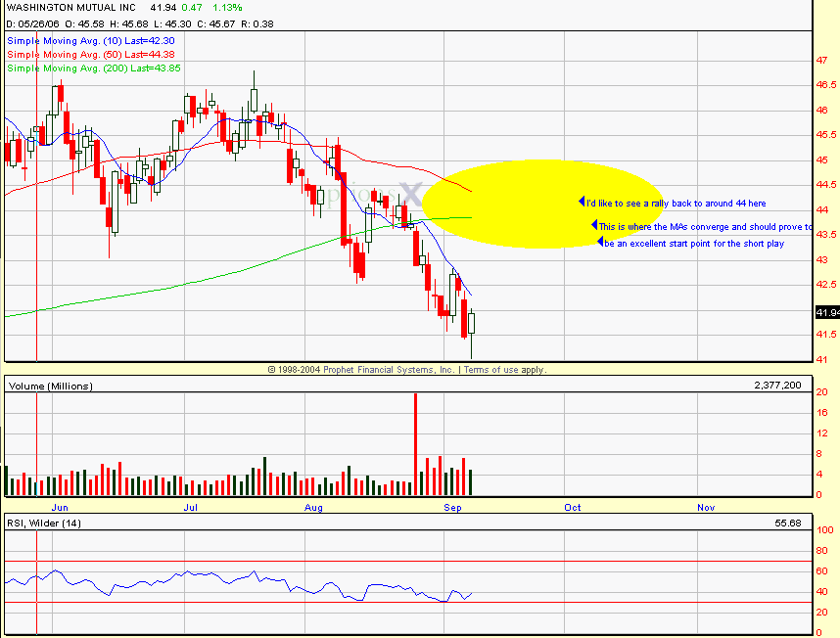Click the Simple Moving Avg. (200) legend label
The height and width of the screenshot is (638, 840).
pos(94,68)
